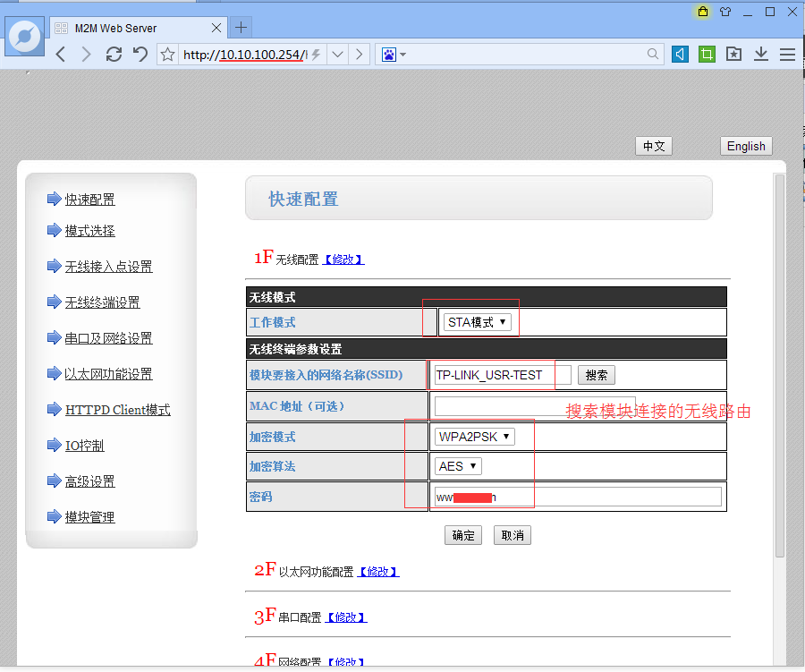Open 串口及网络设置 in the sidebar
Viewport: 805px width, 672px height.
pyautogui.click(x=108, y=338)
